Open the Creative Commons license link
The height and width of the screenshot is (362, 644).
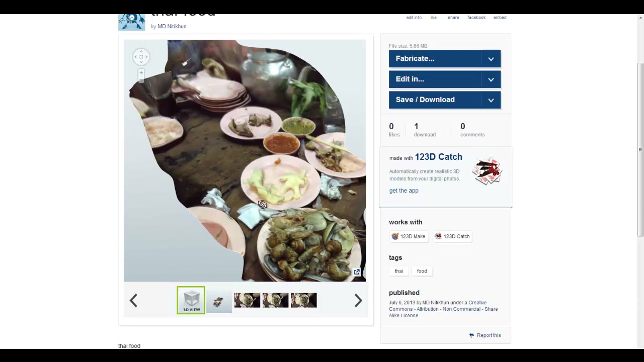[443, 309]
